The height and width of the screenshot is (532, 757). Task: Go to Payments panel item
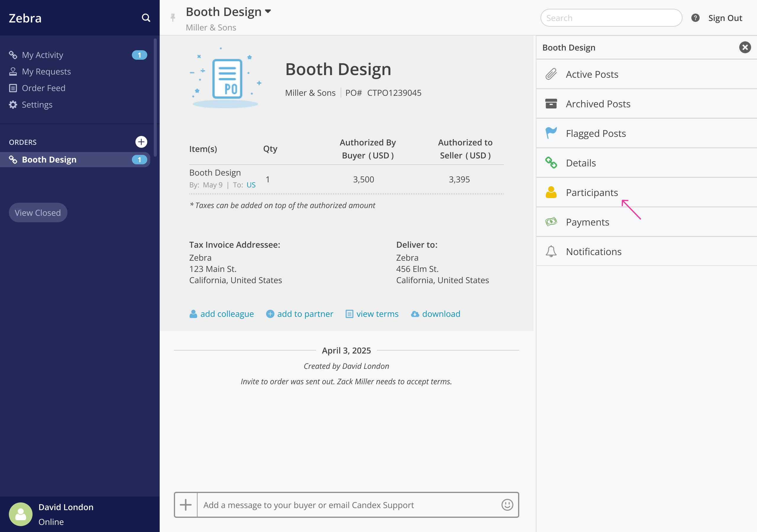tap(587, 222)
